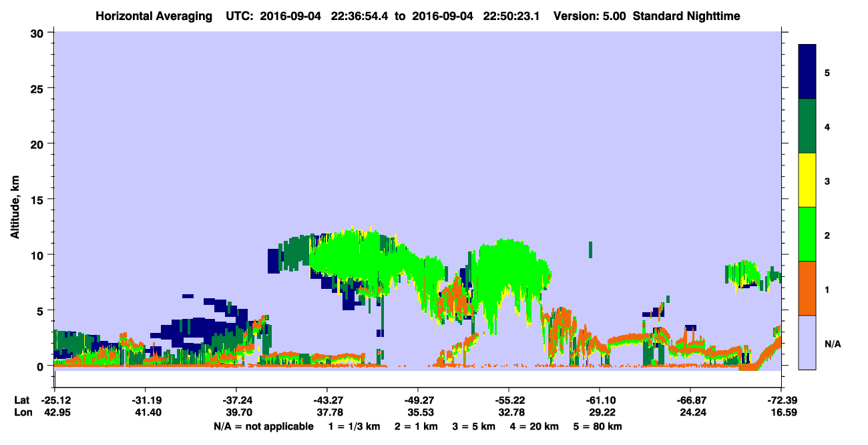Click the y-axis tick label 20
This screenshot has width=868, height=445.
click(x=39, y=143)
